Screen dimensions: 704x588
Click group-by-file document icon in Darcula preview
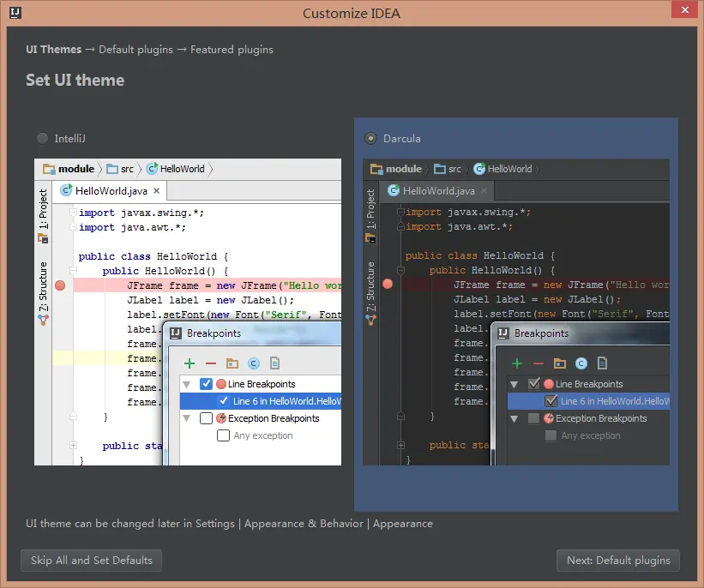[603, 363]
